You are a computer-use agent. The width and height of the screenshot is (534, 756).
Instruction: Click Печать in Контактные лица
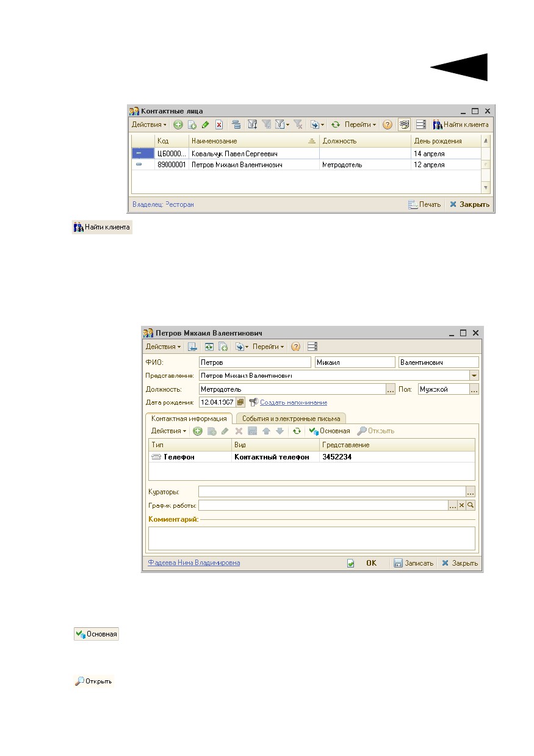tap(424, 204)
